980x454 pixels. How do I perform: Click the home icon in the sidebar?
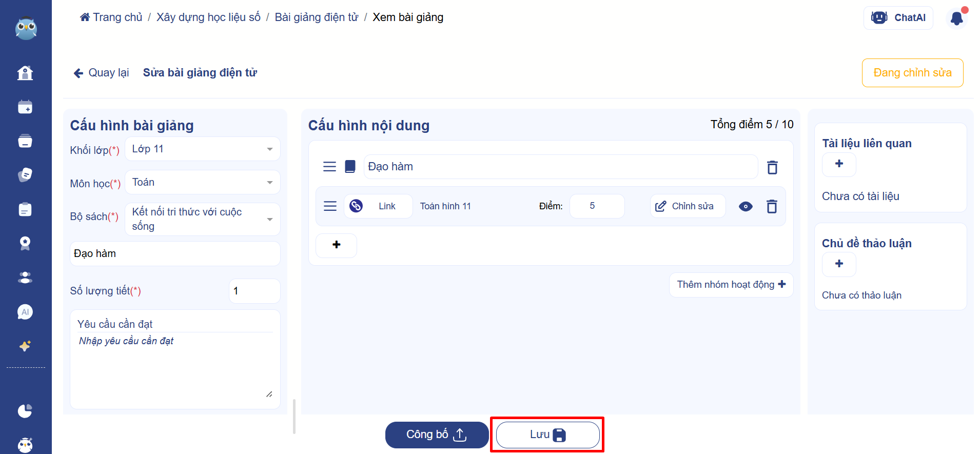[25, 73]
